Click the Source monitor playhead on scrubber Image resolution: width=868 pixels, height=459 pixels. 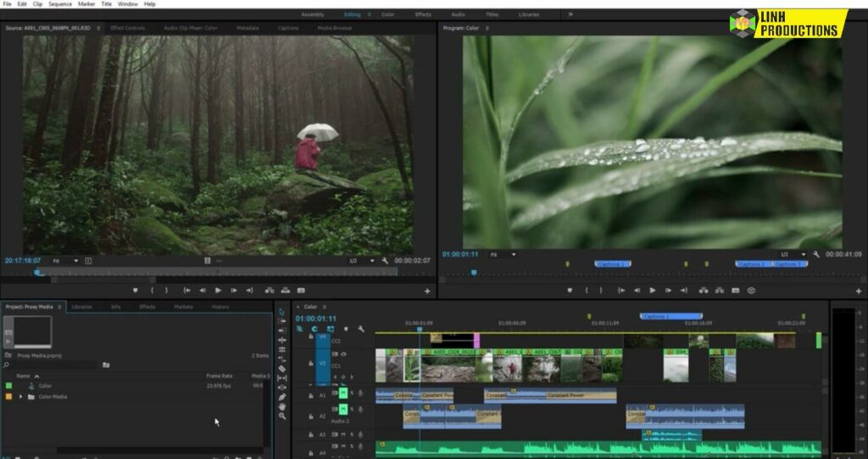(37, 272)
